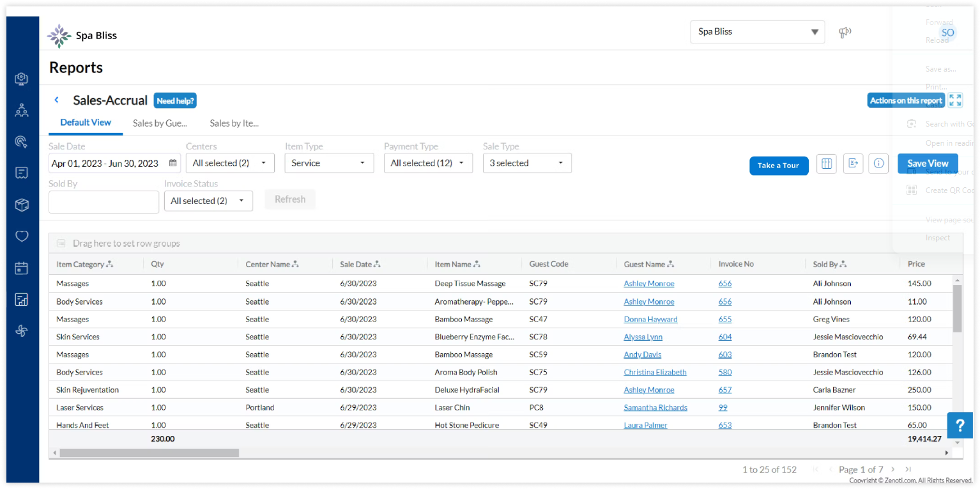Open the Payment Type dropdown
980x489 pixels.
click(x=428, y=163)
